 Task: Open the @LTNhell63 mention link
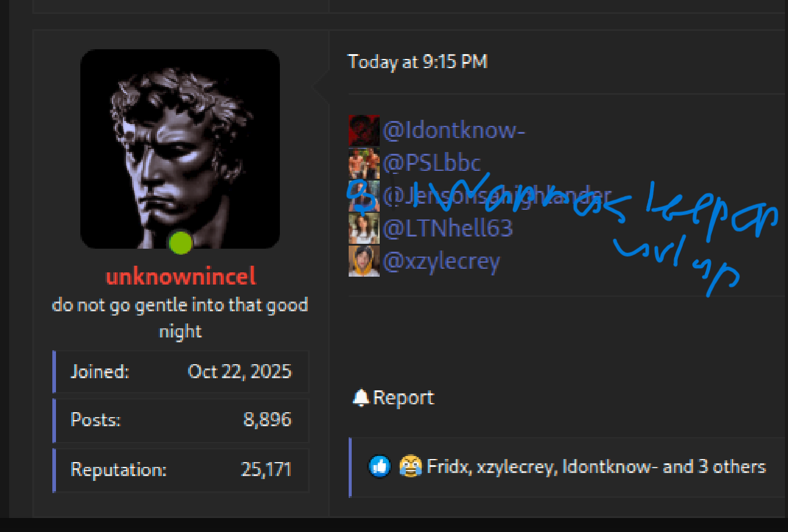tap(448, 228)
